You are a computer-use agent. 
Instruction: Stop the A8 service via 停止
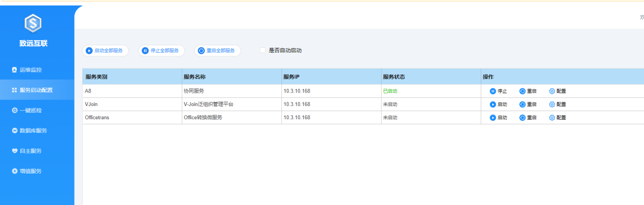498,91
